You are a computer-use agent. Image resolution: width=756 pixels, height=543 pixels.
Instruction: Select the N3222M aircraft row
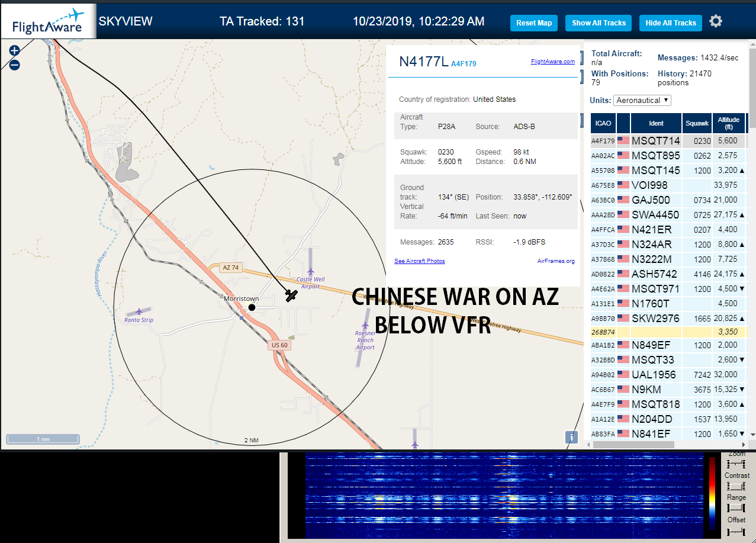coord(668,259)
